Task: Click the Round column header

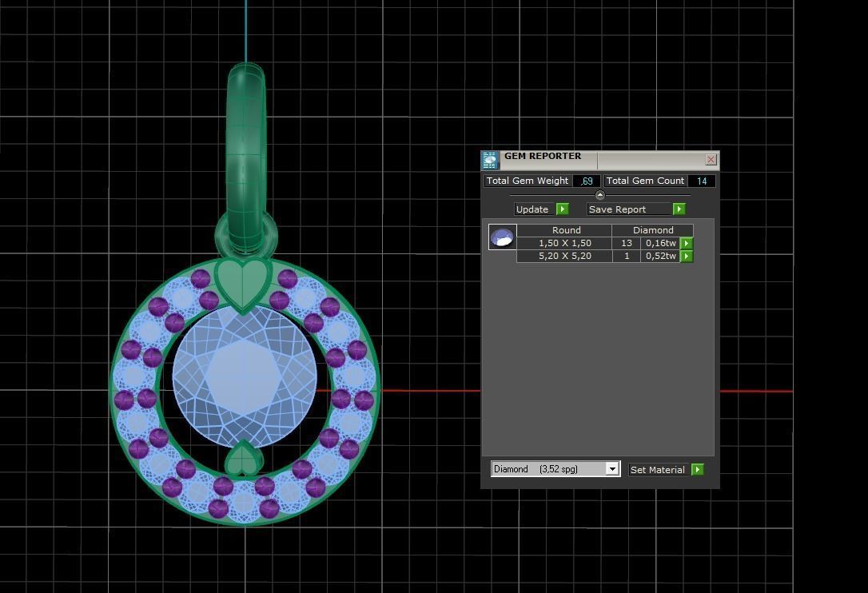Action: (x=566, y=230)
